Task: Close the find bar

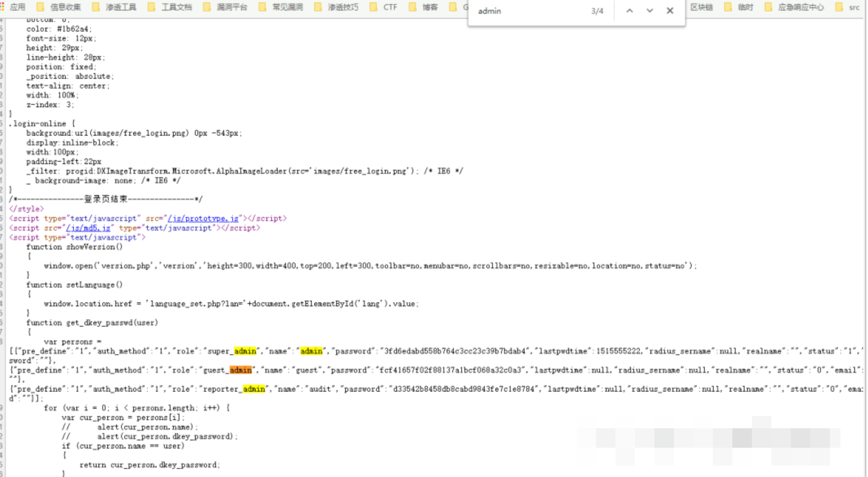Action: [x=670, y=11]
